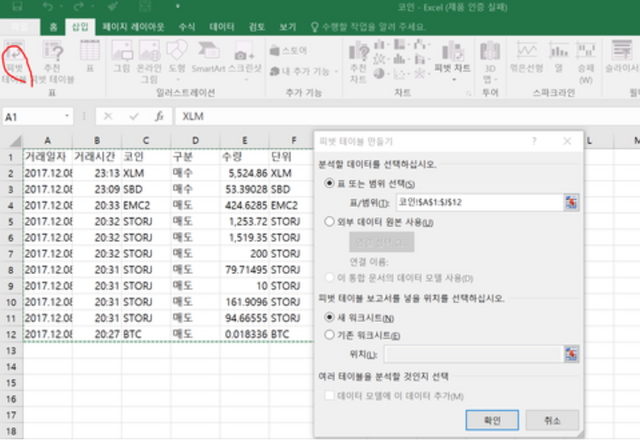Click the 표/범위 input field
The height and width of the screenshot is (444, 640).
(x=480, y=202)
